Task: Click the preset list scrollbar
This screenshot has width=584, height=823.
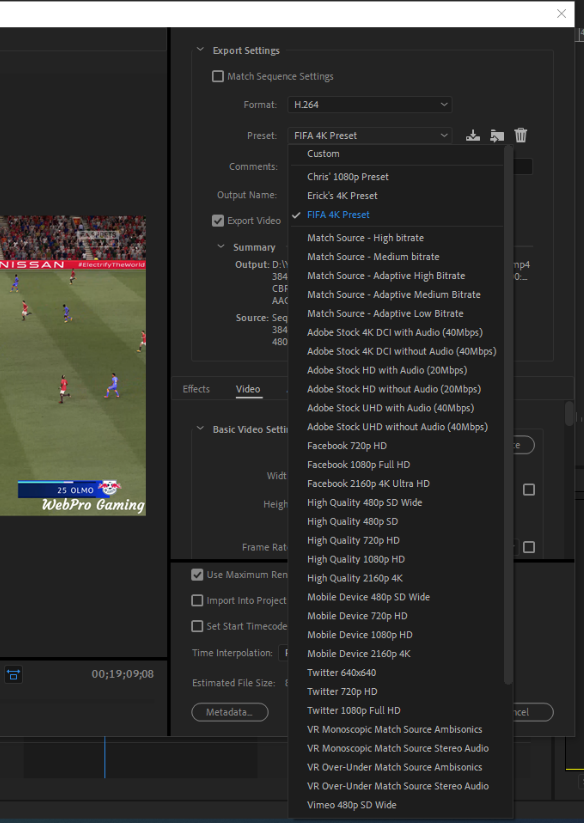Action: tap(508, 415)
